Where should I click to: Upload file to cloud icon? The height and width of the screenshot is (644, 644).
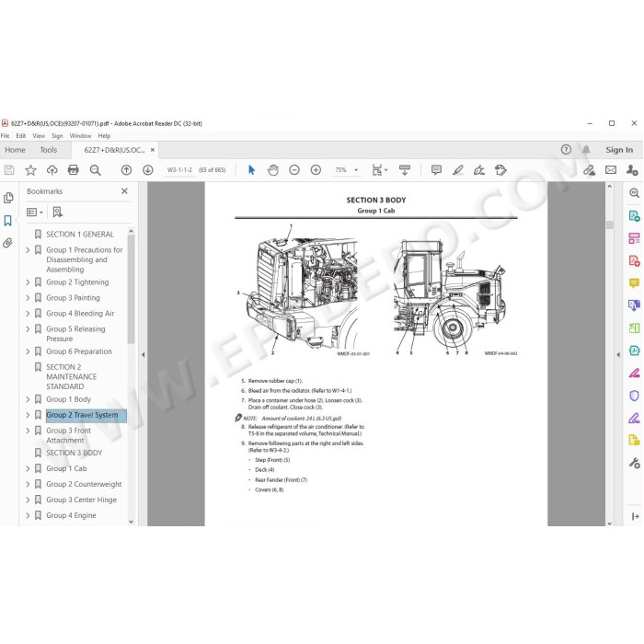coord(52,170)
